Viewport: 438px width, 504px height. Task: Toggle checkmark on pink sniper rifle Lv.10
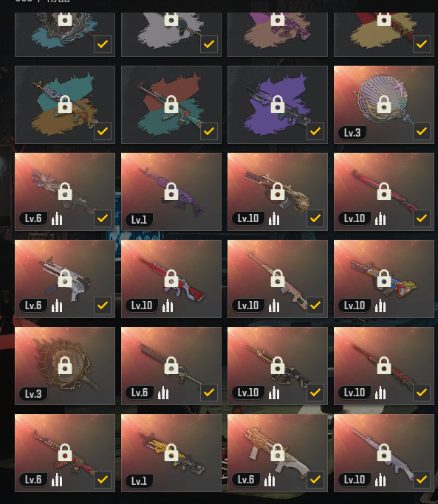315,305
